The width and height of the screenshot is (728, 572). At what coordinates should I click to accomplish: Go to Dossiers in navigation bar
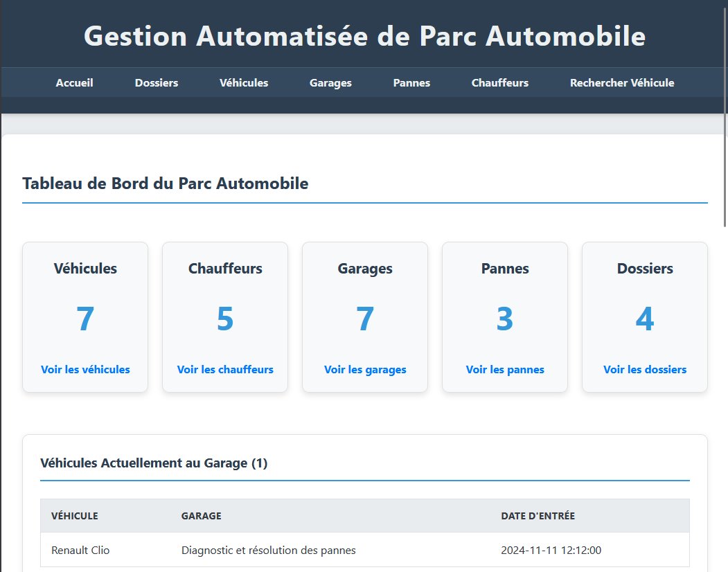point(157,83)
